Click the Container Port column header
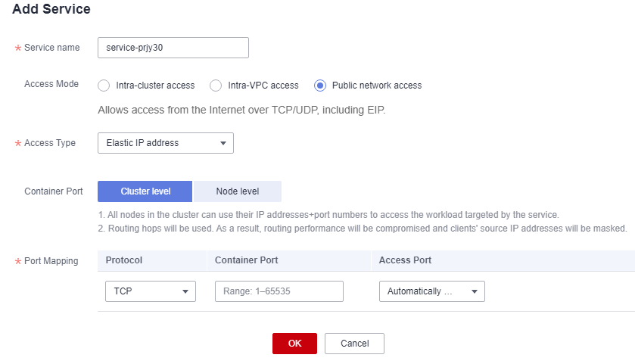The width and height of the screenshot is (635, 364). [246, 260]
